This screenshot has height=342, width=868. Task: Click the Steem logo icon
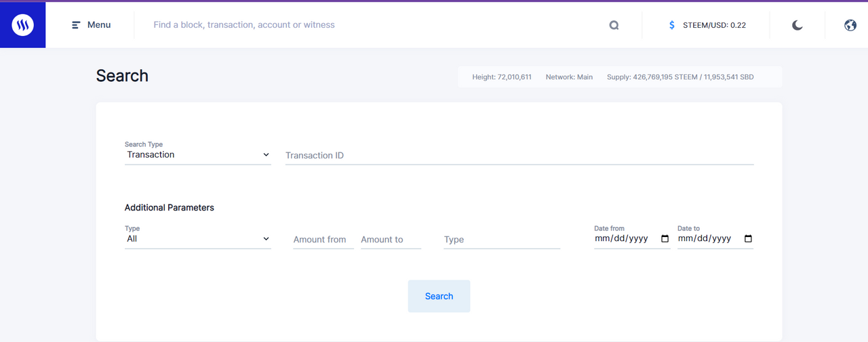tap(22, 25)
